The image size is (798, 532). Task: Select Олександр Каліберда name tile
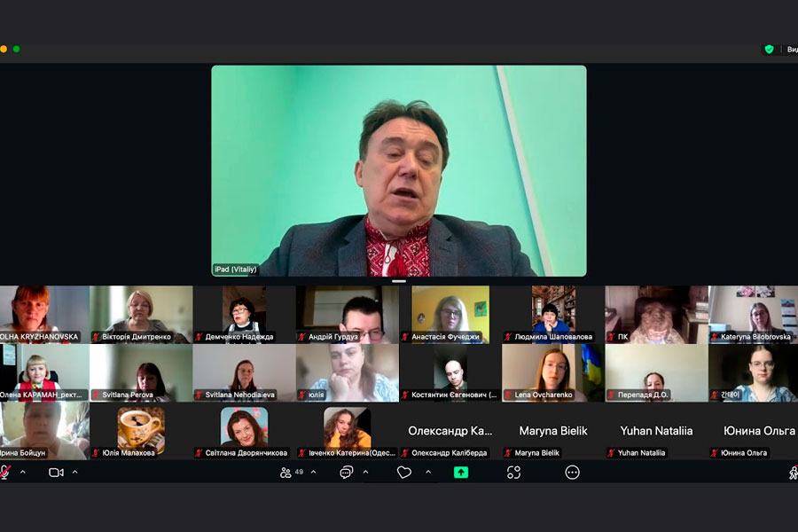pyautogui.click(x=450, y=431)
